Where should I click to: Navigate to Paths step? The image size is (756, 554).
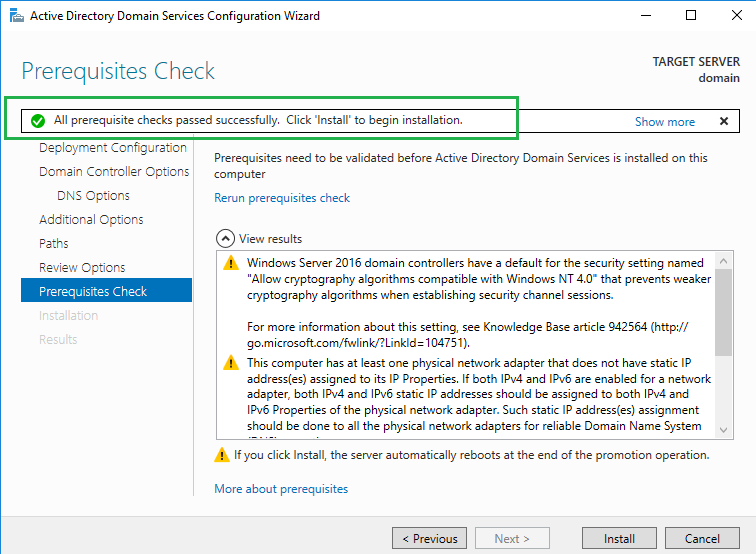click(x=54, y=244)
